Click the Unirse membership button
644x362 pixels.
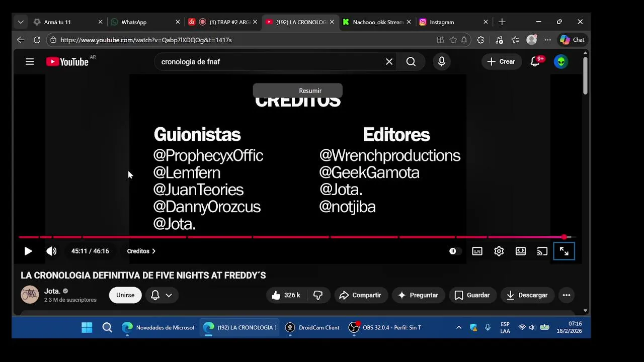point(125,295)
